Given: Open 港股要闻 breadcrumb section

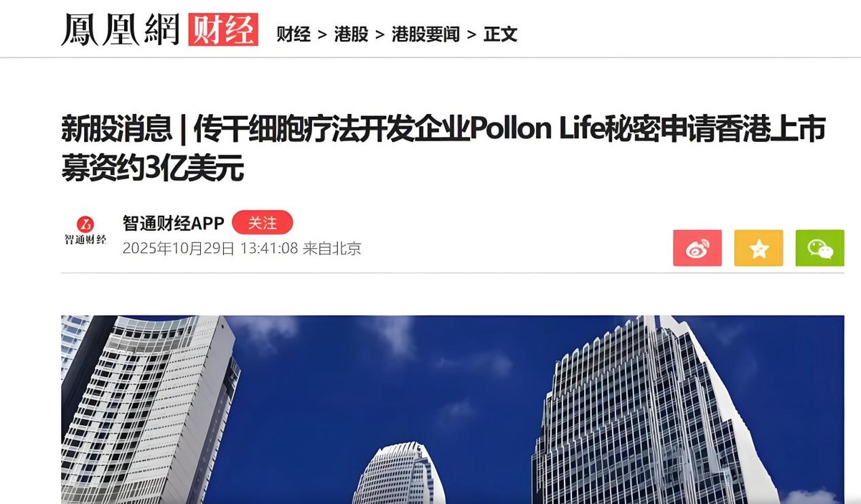Looking at the screenshot, I should tap(425, 34).
